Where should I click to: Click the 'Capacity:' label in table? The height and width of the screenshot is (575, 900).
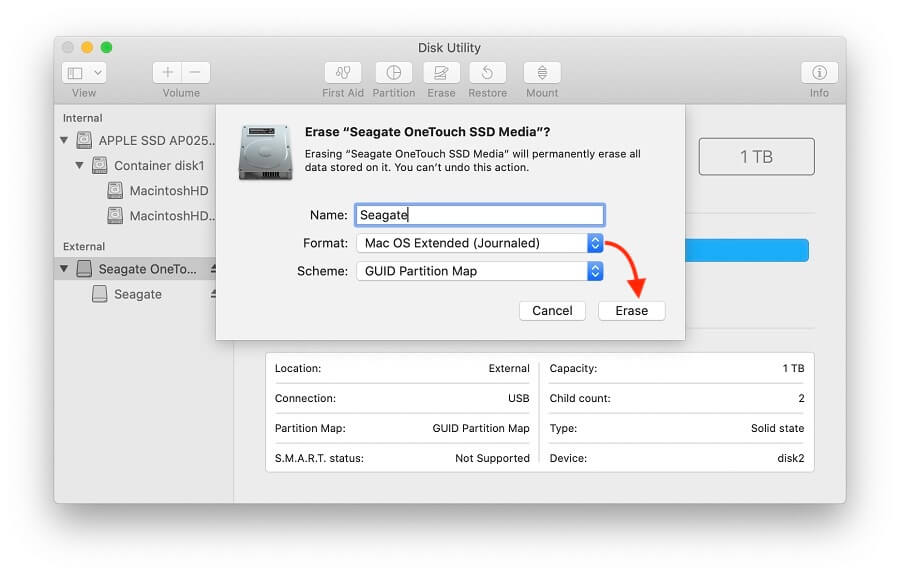tap(573, 368)
